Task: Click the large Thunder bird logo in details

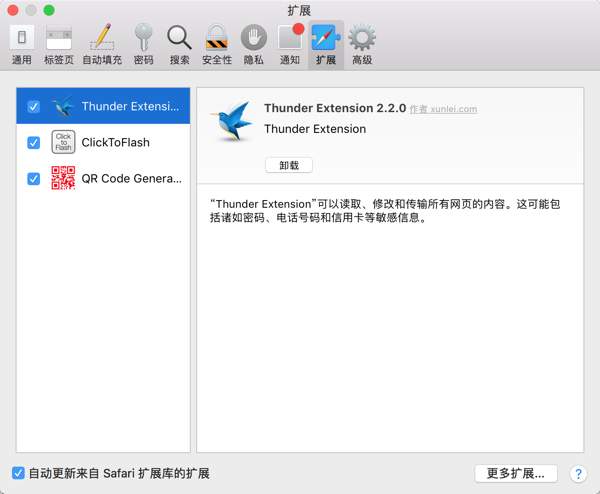Action: point(232,121)
